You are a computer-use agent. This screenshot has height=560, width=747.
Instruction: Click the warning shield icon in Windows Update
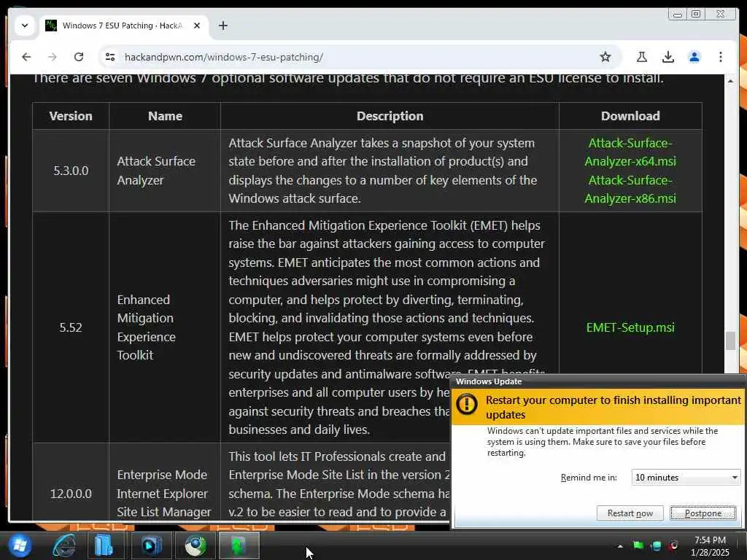(x=467, y=404)
